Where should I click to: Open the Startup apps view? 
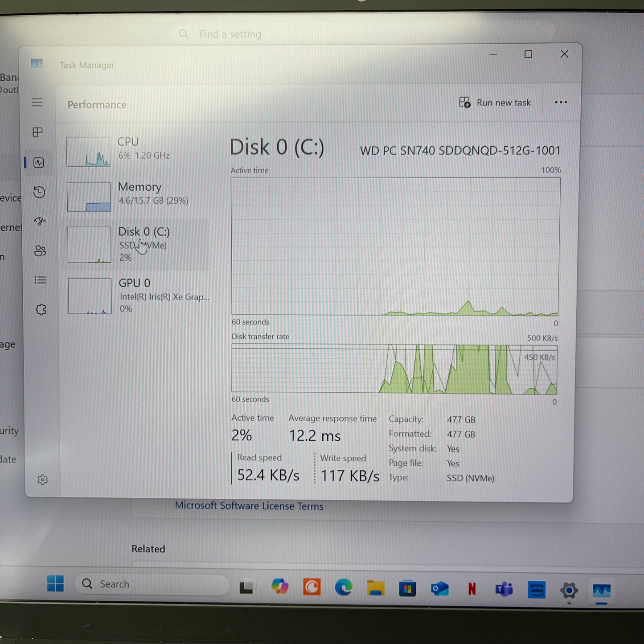[x=40, y=222]
